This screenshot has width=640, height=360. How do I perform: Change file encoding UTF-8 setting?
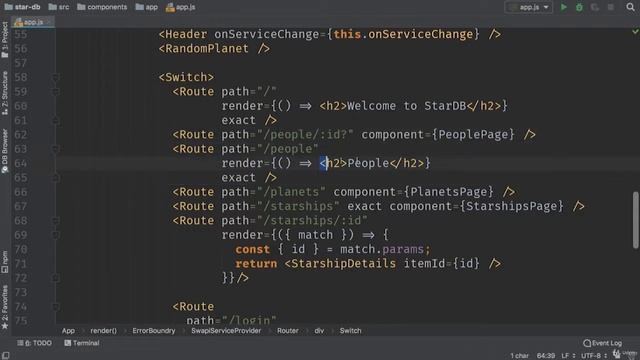click(594, 356)
